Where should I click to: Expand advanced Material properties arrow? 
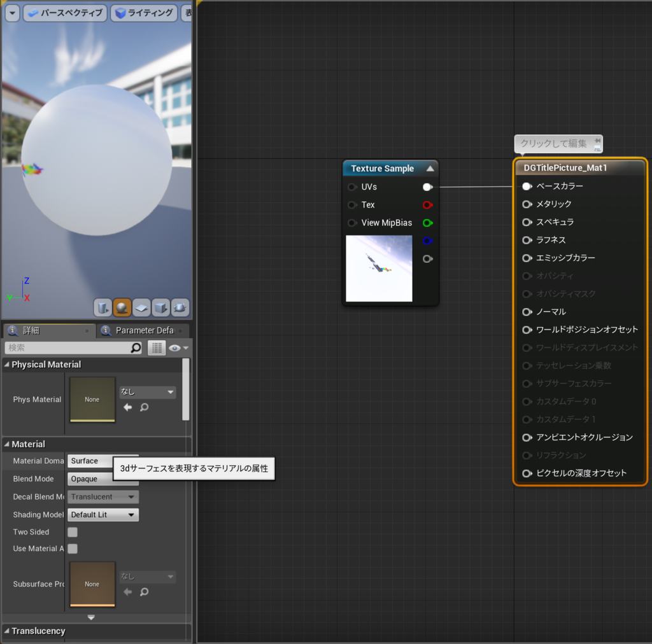click(x=91, y=617)
